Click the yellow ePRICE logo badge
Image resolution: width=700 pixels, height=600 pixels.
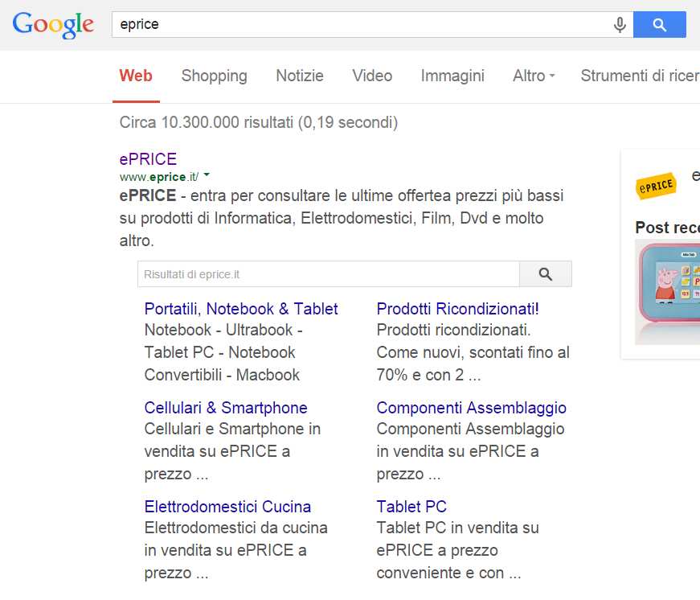pos(656,186)
